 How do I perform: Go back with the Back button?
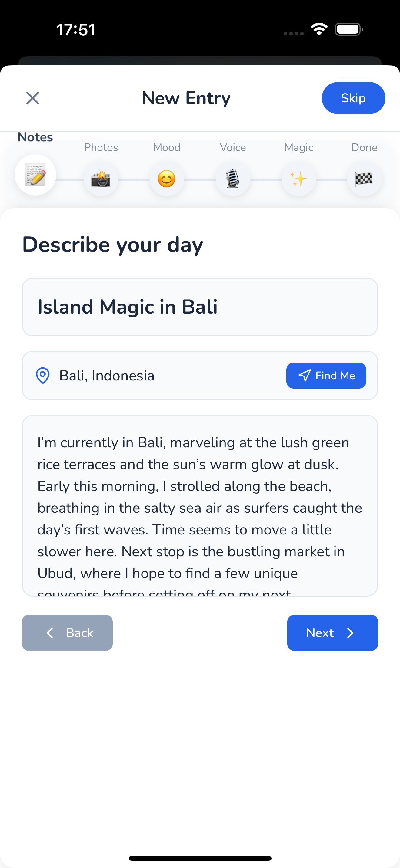pos(67,633)
